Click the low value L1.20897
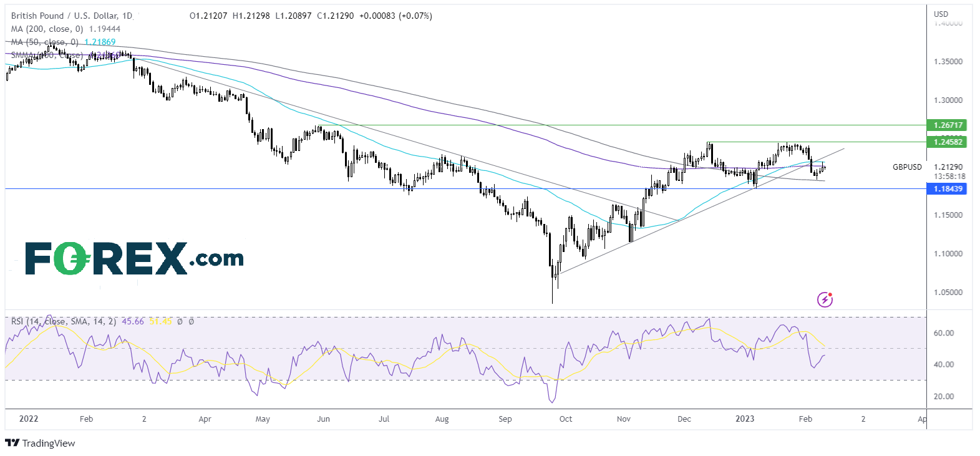Image resolution: width=980 pixels, height=456 pixels. pyautogui.click(x=294, y=16)
